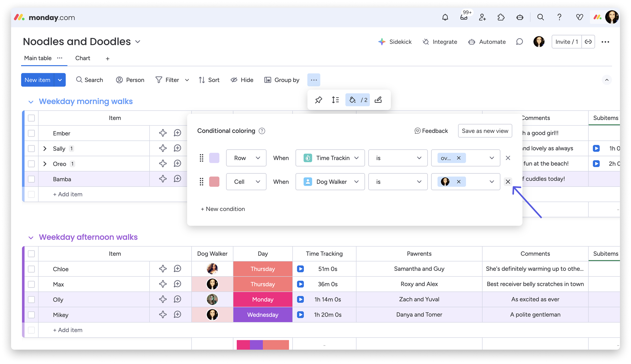The image size is (631, 364).
Task: Open toolbar more options three dots
Action: (314, 80)
